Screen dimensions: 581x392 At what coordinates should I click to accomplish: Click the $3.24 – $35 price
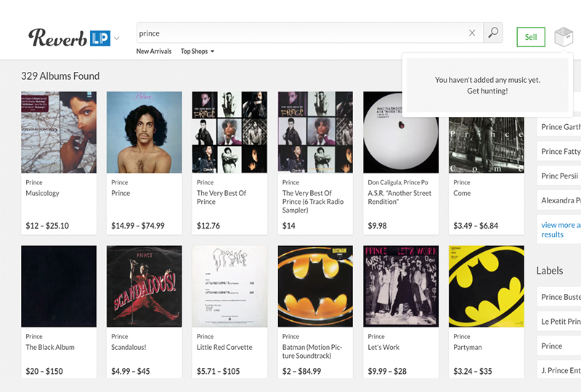coord(473,371)
